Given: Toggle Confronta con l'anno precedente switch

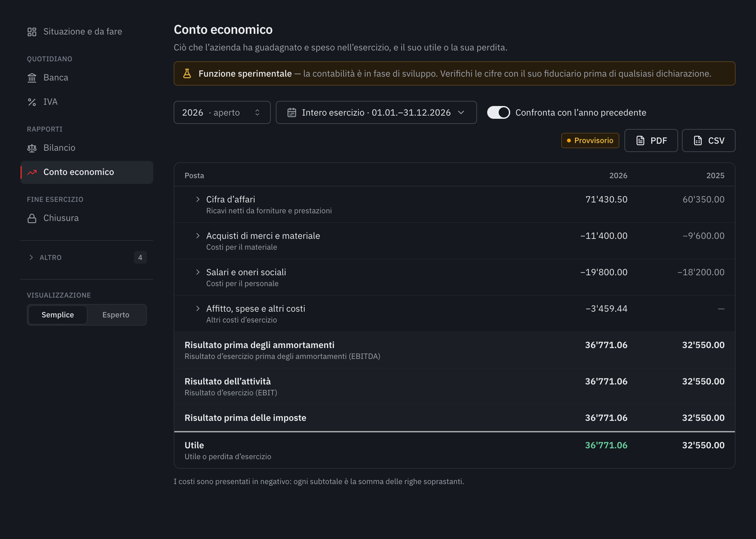Looking at the screenshot, I should 498,112.
